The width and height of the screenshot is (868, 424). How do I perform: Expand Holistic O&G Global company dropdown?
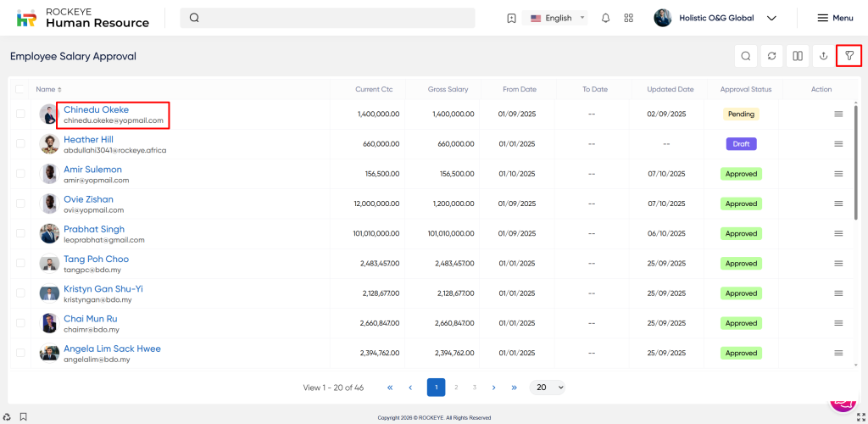coord(771,18)
